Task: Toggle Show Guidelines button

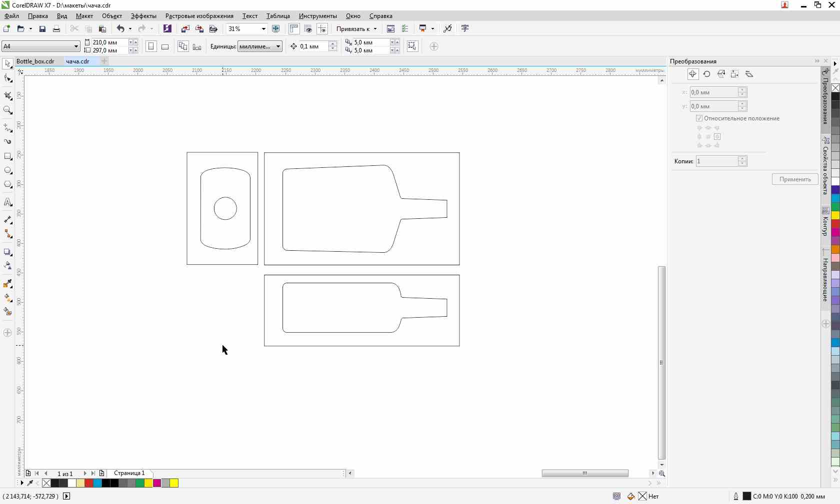Action: point(322,28)
